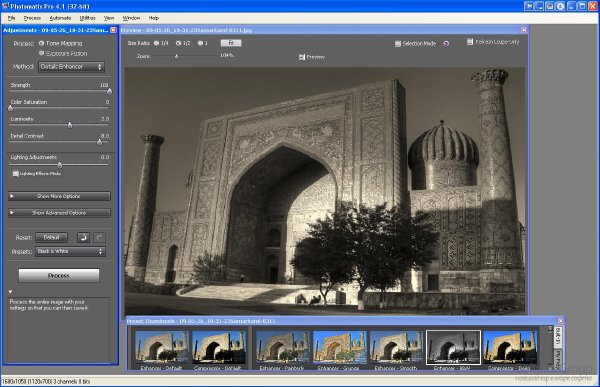Close the Adjustments panel with red X
The height and width of the screenshot is (387, 600).
coord(113,30)
